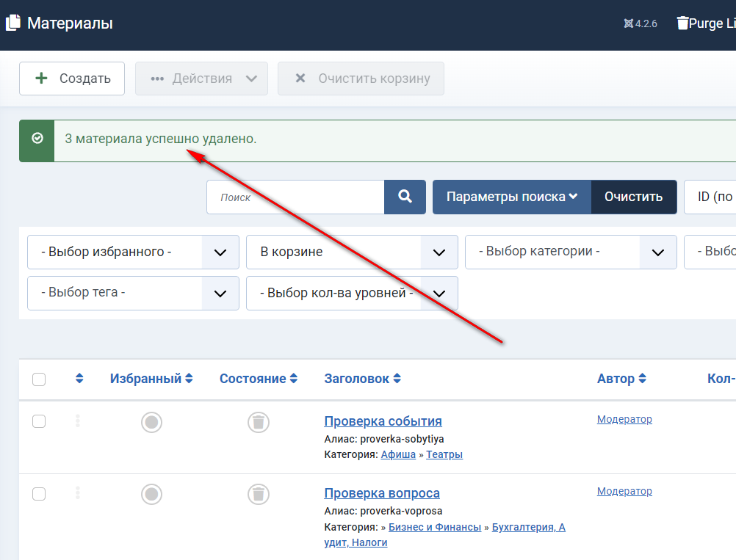The image size is (736, 560).
Task: Click trash state icon for Проверка вопроса
Action: tap(258, 494)
